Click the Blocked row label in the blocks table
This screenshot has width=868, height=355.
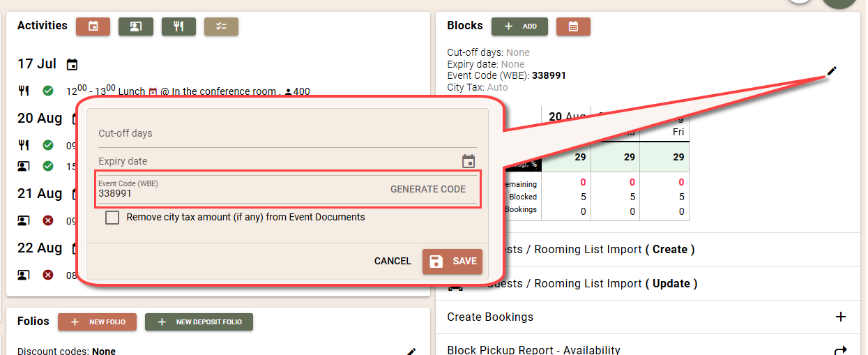(523, 197)
